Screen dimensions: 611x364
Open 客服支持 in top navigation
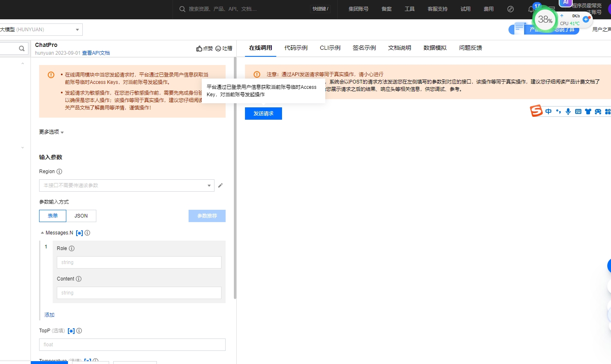pyautogui.click(x=438, y=9)
